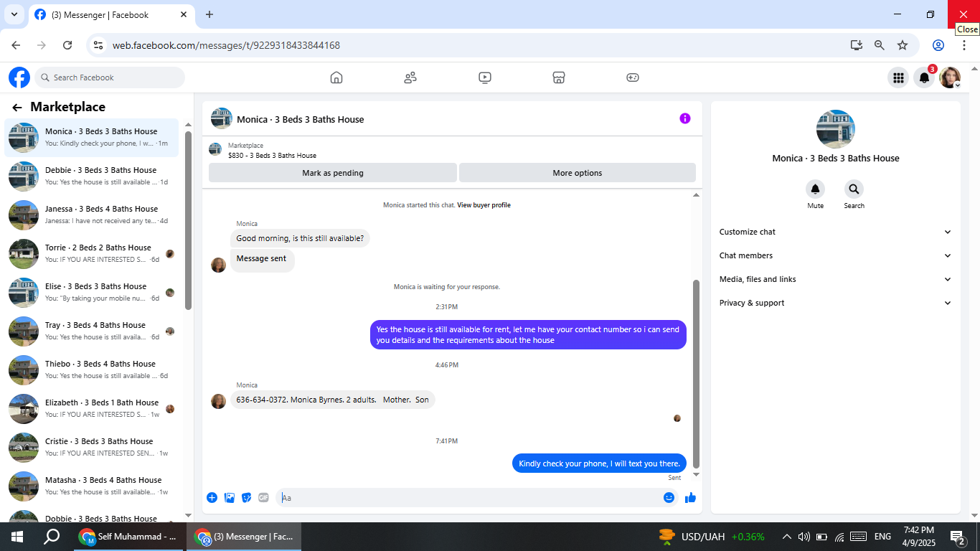Click Mark as pending button
Screen dimensions: 980x551
tap(333, 173)
